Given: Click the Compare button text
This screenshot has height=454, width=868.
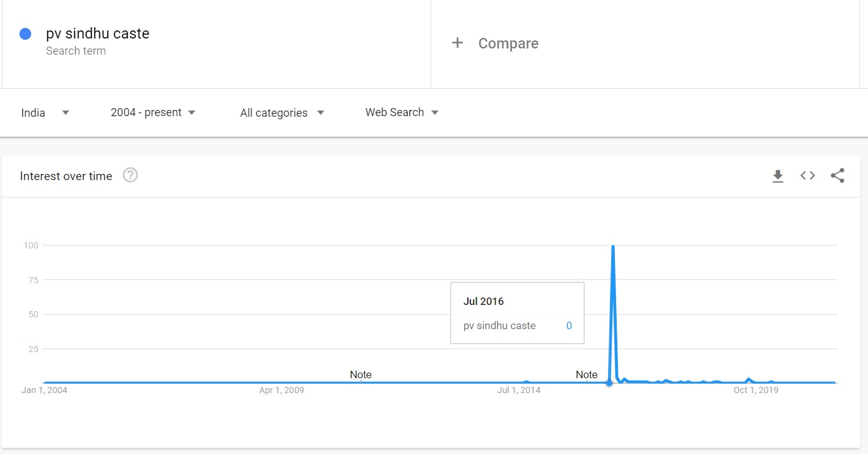Looking at the screenshot, I should 508,43.
